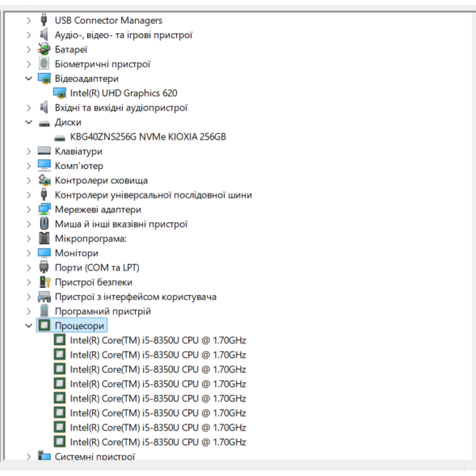Click the Клавіатури keyboard icon
The height and width of the screenshot is (476, 476).
click(44, 151)
